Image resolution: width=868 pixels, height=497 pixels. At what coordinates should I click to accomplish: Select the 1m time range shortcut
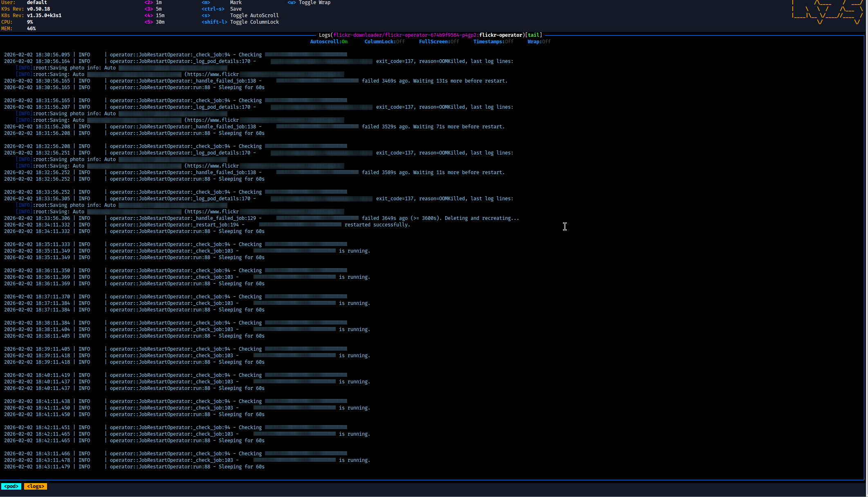coord(158,2)
